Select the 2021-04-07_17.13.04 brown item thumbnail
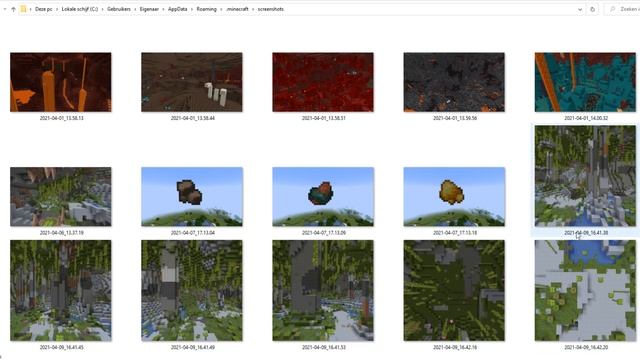Screen dimensions: 640x360 [192, 196]
